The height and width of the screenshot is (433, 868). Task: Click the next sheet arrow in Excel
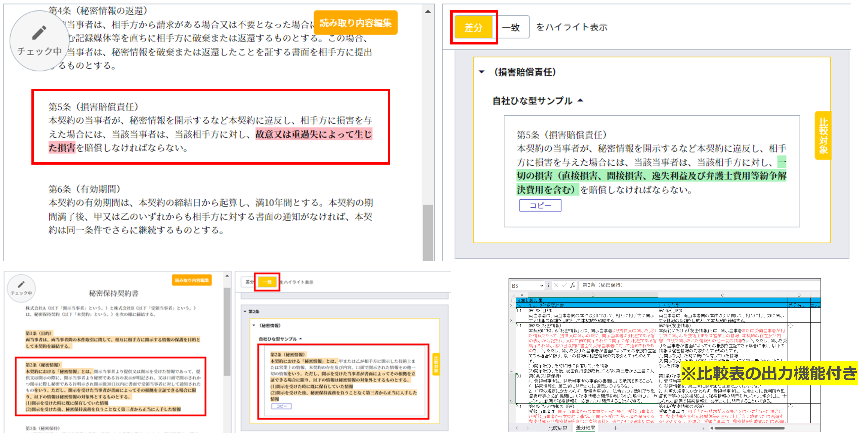click(527, 428)
